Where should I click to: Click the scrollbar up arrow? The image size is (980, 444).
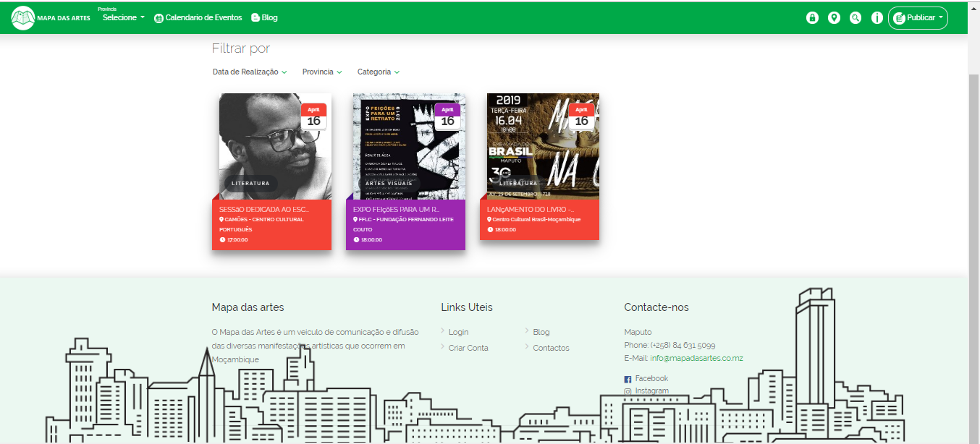tap(973, 6)
